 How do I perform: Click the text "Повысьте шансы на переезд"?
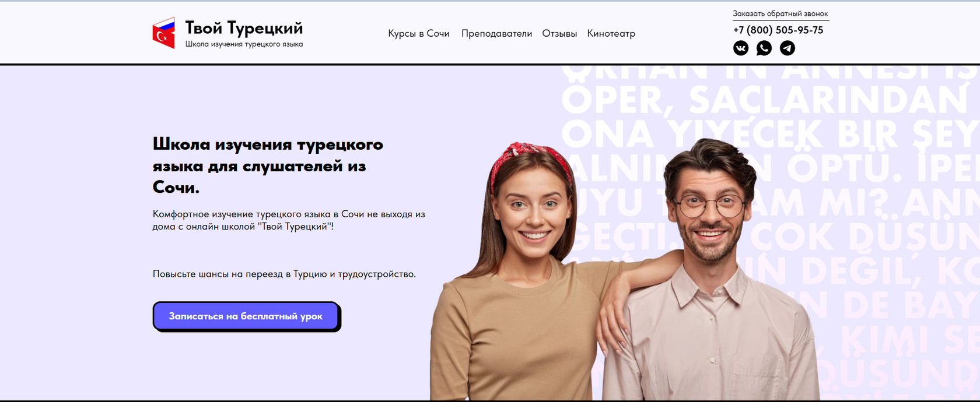284,274
